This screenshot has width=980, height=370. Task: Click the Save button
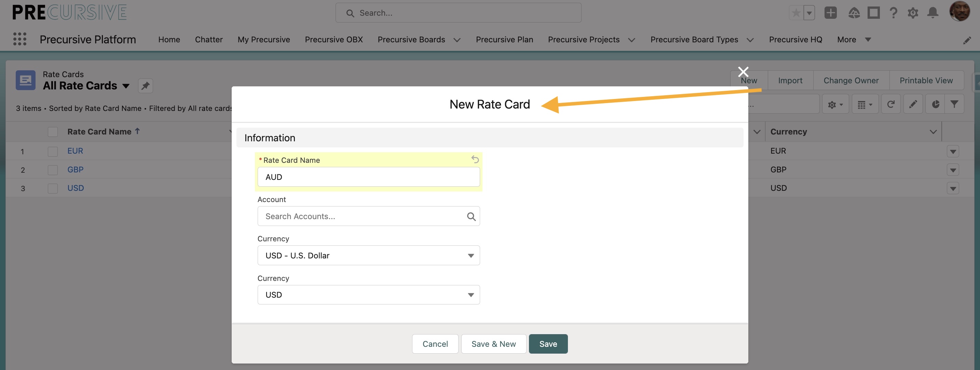click(x=548, y=344)
